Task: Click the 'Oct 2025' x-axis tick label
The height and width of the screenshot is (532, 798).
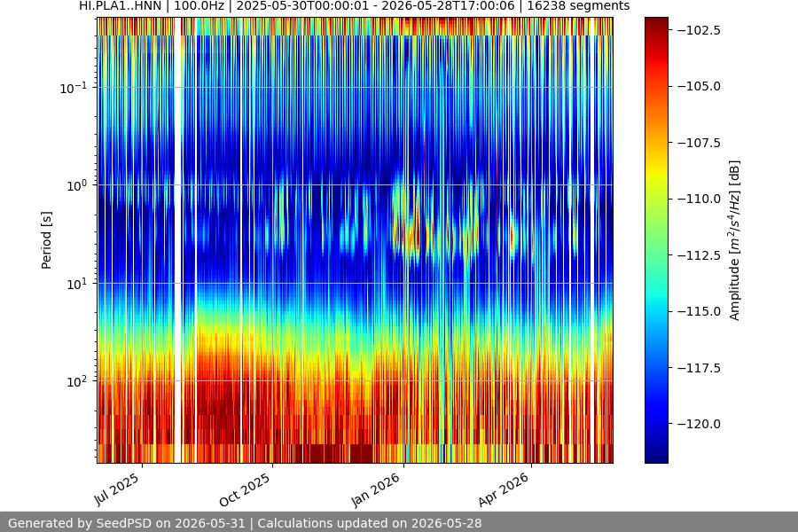Action: pos(245,489)
